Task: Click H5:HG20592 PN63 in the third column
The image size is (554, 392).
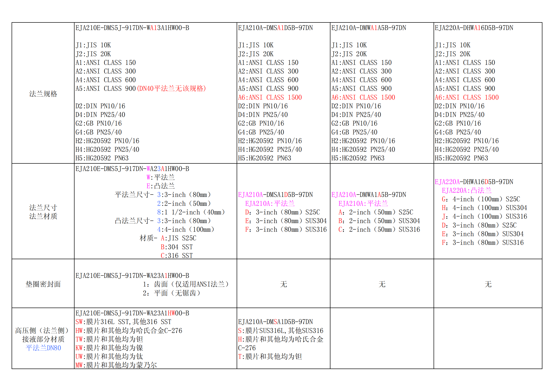Action: (358, 158)
